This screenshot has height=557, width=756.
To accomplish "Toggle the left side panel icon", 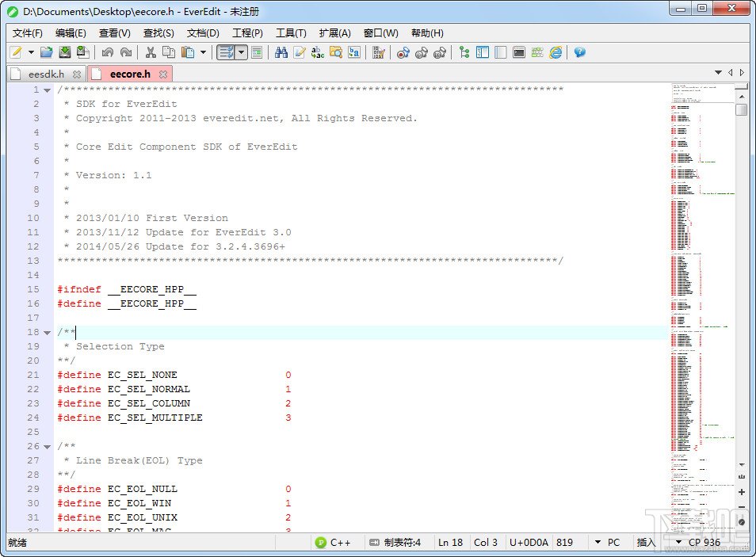I will point(483,52).
